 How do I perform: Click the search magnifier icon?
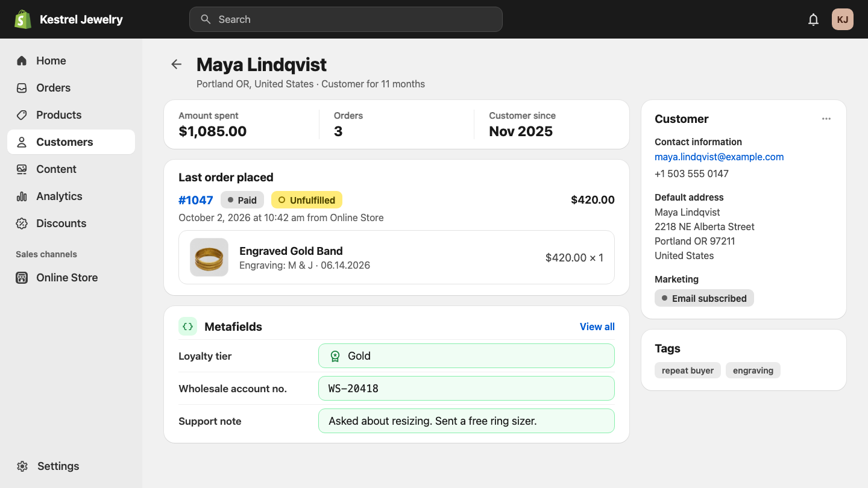click(x=206, y=19)
